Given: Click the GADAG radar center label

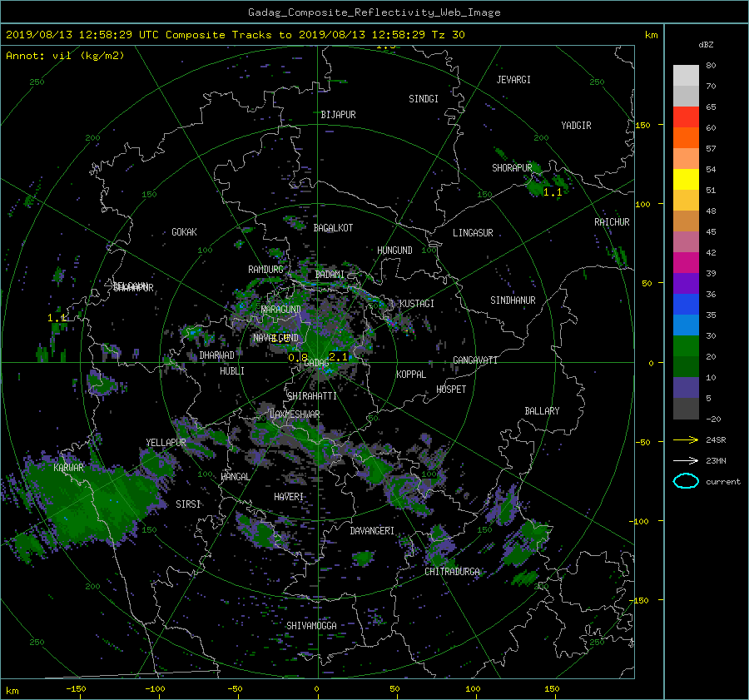Looking at the screenshot, I should (317, 363).
